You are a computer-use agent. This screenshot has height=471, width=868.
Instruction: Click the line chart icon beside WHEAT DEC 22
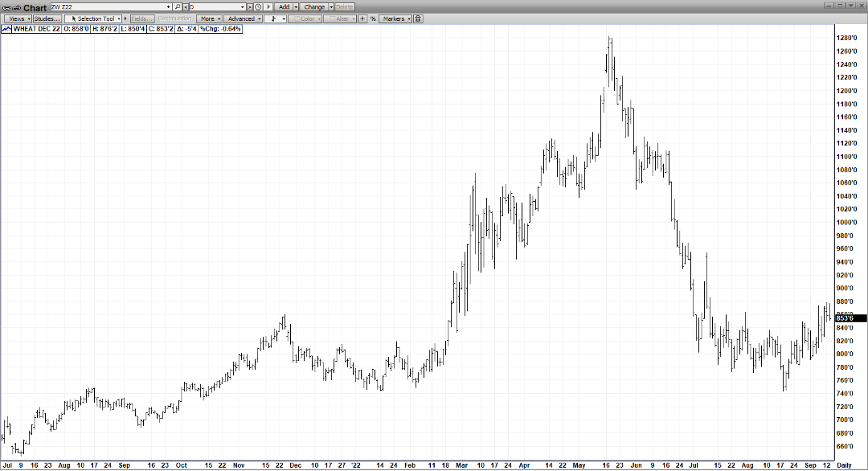coord(6,29)
